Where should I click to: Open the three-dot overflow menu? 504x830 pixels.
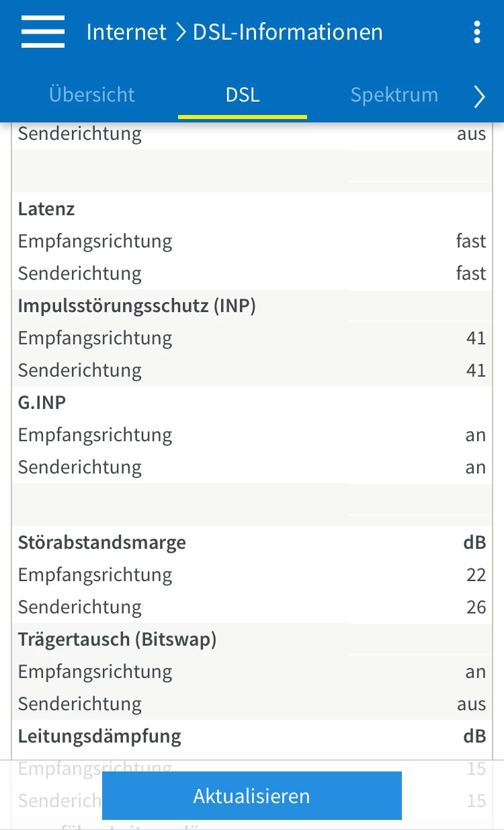coord(476,32)
